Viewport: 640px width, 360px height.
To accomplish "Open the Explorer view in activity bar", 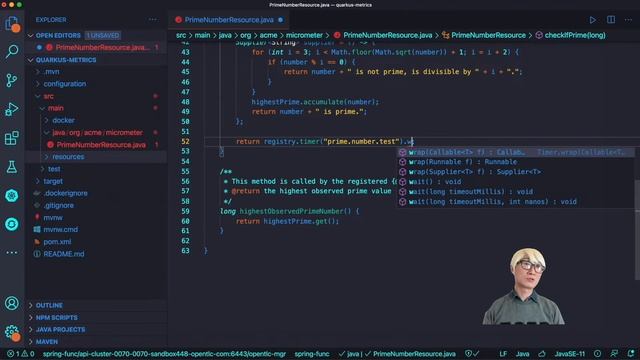I will coord(12,24).
